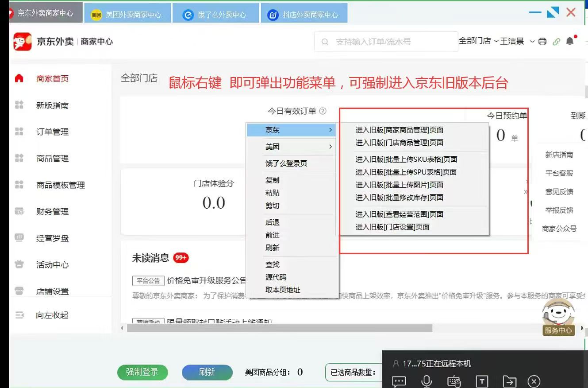Open the 全部门店 store dropdown in header
The image size is (588, 388).
[x=479, y=41]
